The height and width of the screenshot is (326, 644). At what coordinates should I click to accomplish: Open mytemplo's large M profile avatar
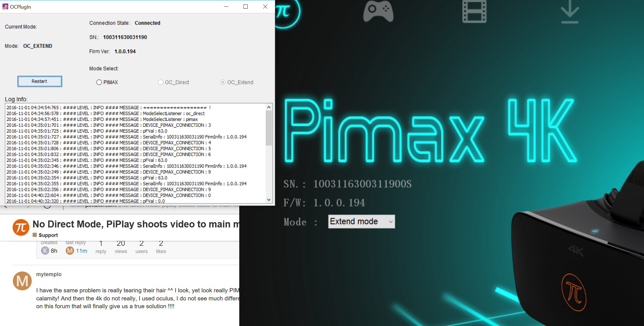22,281
